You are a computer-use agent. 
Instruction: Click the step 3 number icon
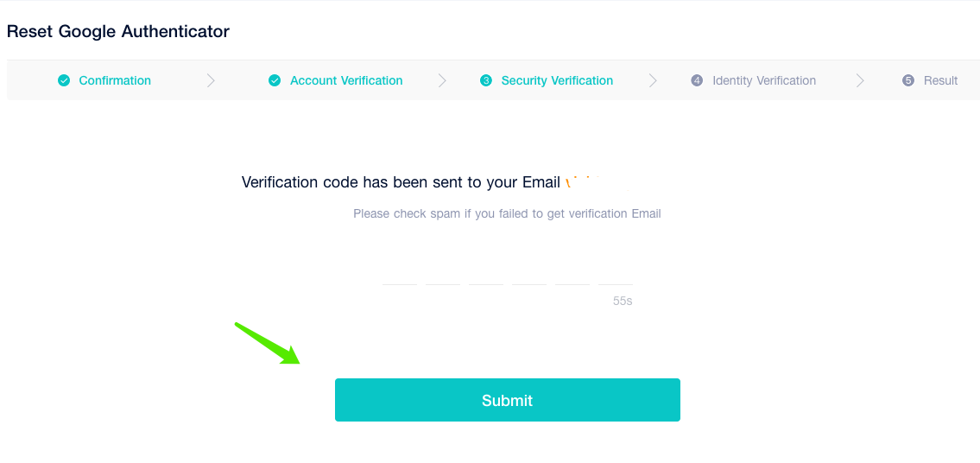tap(486, 80)
